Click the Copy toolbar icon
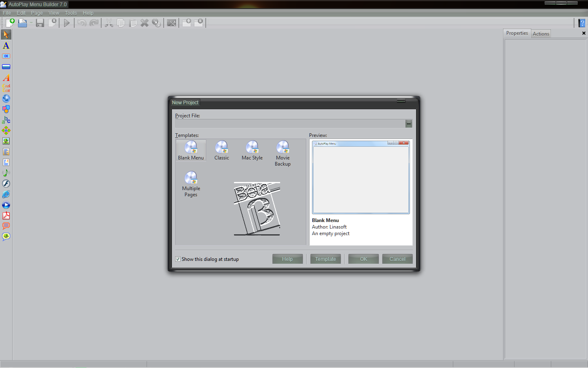Viewport: 588px width, 368px height. (x=121, y=23)
